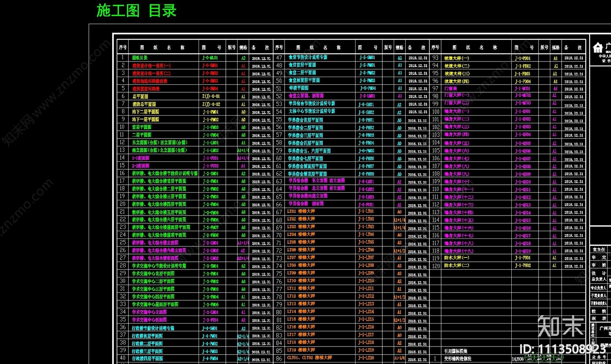Click the entry '门窗大样(二)'

[456, 103]
